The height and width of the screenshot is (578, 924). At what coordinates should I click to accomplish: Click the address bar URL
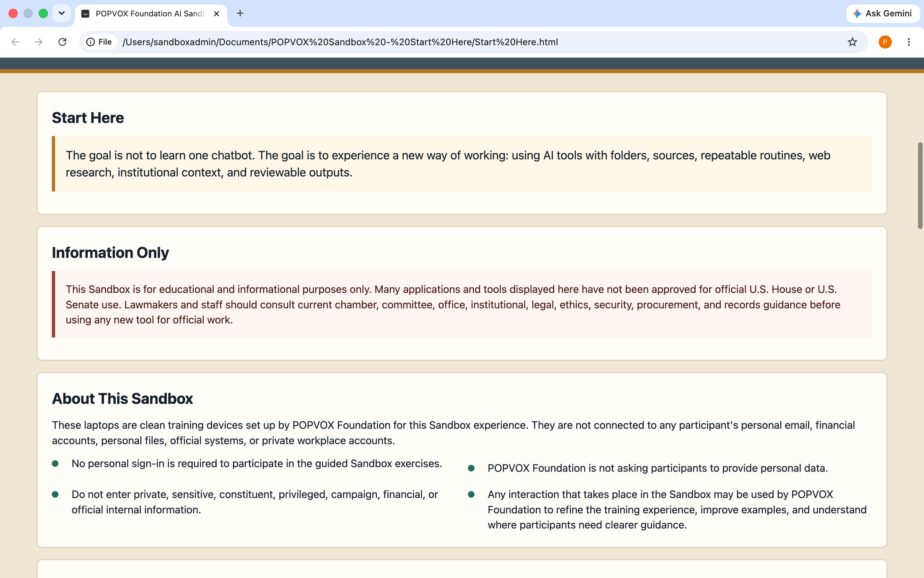pyautogui.click(x=340, y=42)
